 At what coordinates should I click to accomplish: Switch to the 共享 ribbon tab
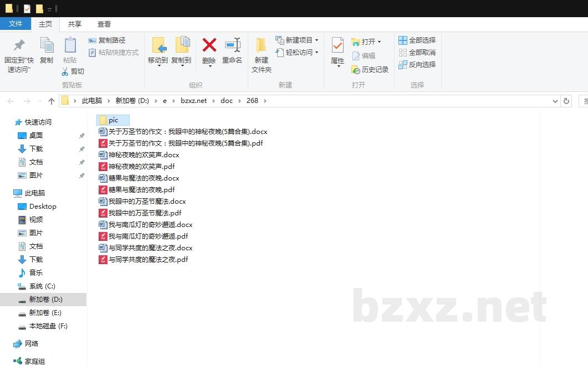tap(74, 24)
